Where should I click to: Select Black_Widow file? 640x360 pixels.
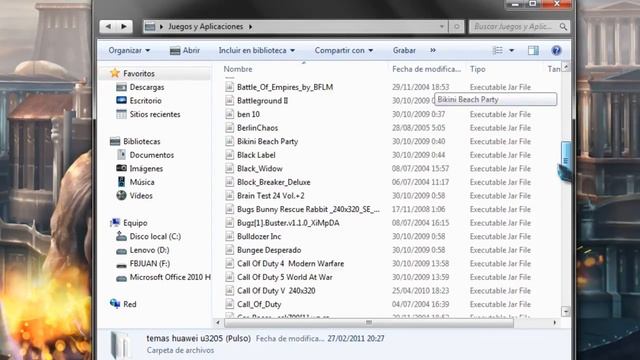pyautogui.click(x=260, y=169)
